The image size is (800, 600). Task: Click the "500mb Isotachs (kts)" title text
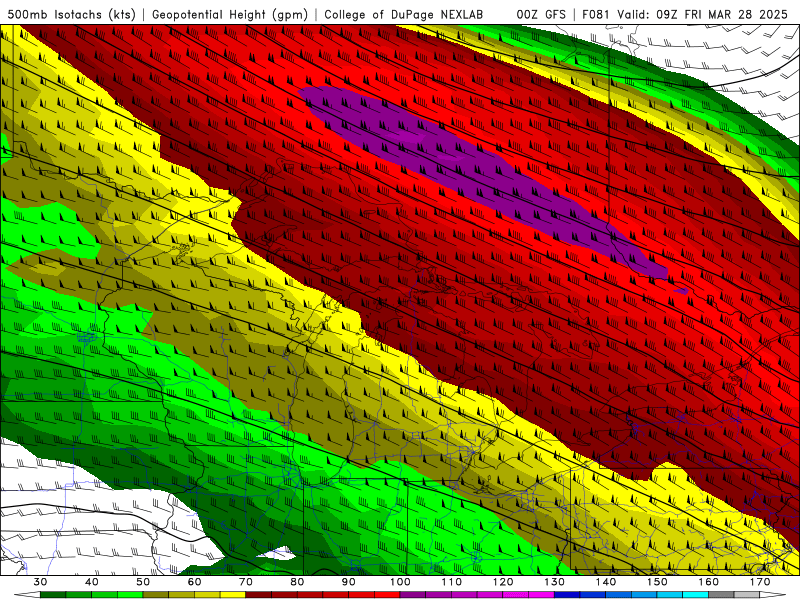point(71,14)
